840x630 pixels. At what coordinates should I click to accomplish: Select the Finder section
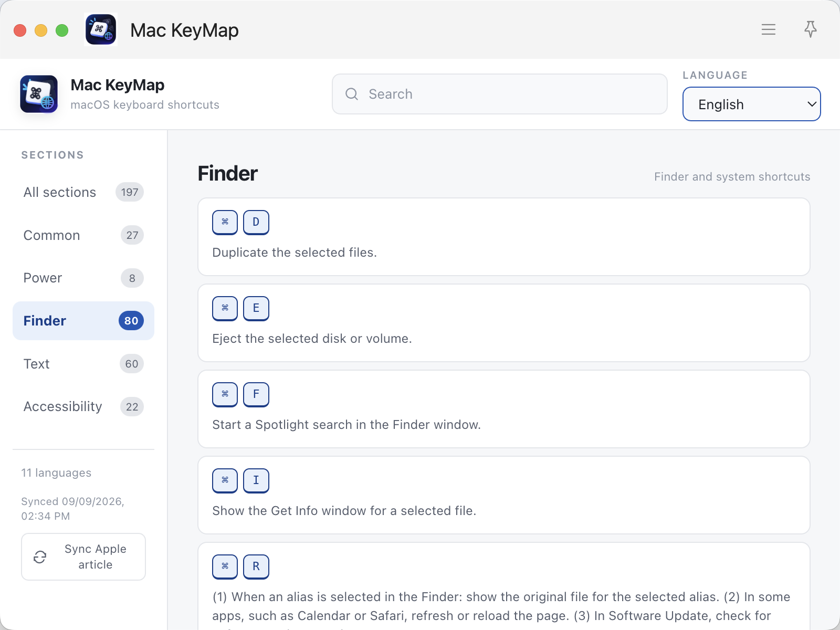(x=83, y=321)
